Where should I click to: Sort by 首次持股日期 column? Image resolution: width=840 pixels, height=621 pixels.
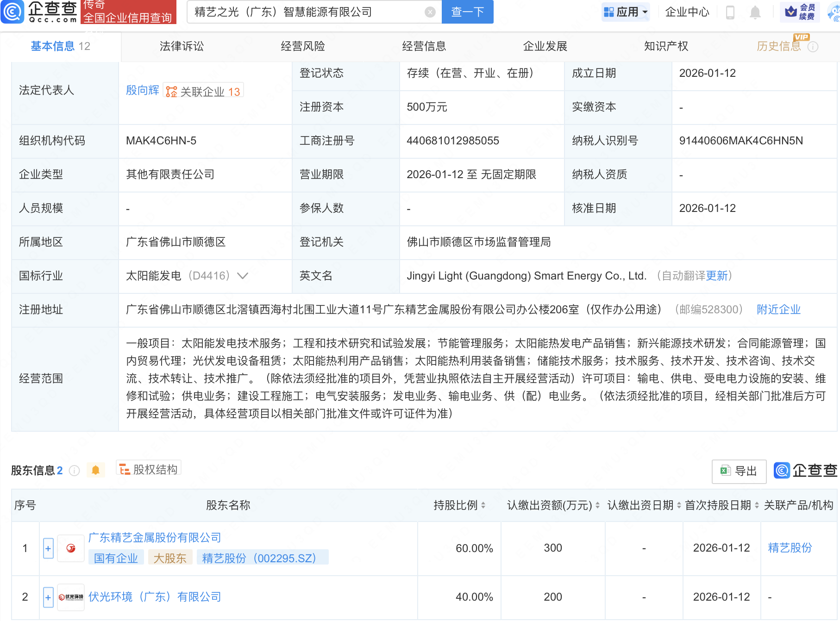point(757,505)
